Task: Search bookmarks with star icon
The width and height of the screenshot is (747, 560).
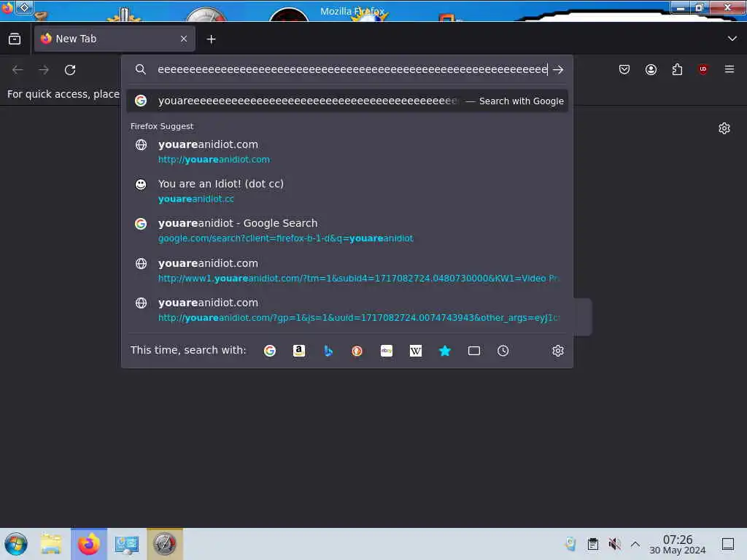Action: tap(444, 351)
